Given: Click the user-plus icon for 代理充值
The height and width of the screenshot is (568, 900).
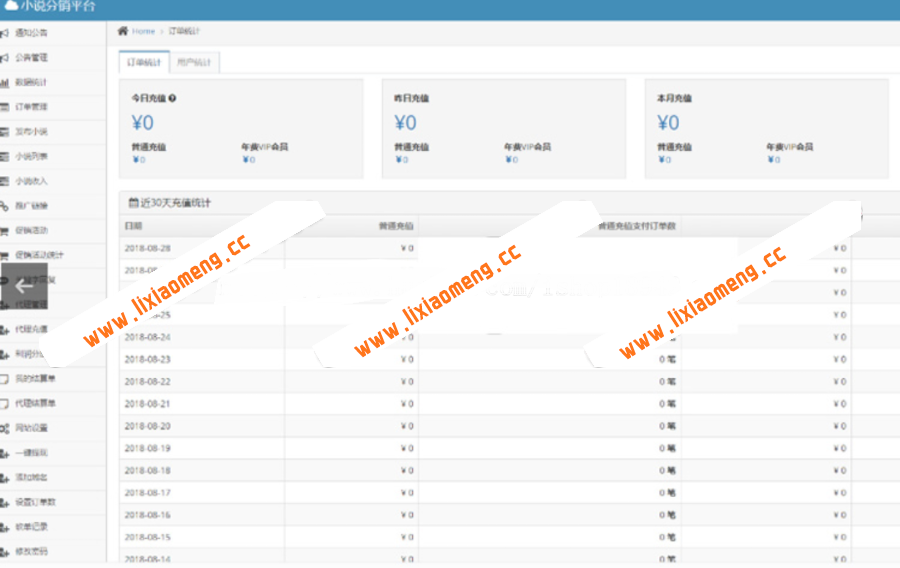Looking at the screenshot, I should [x=5, y=330].
